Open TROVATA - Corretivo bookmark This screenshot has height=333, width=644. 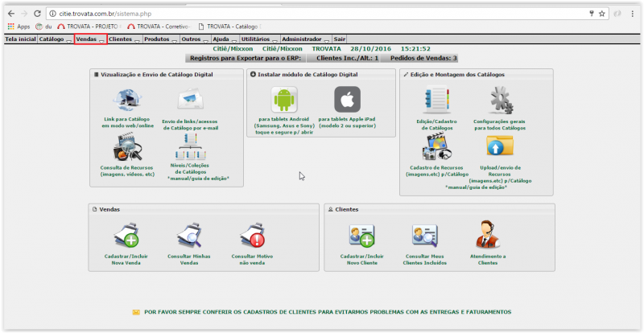pyautogui.click(x=159, y=27)
